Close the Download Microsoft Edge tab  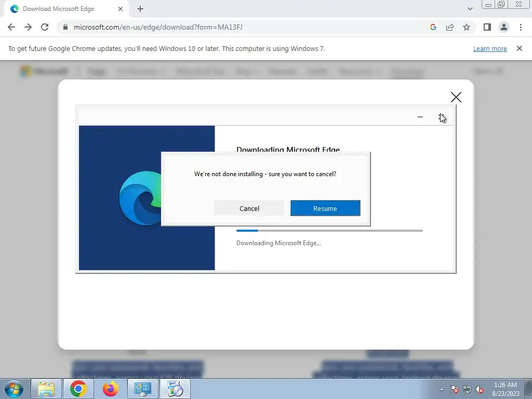(x=121, y=9)
